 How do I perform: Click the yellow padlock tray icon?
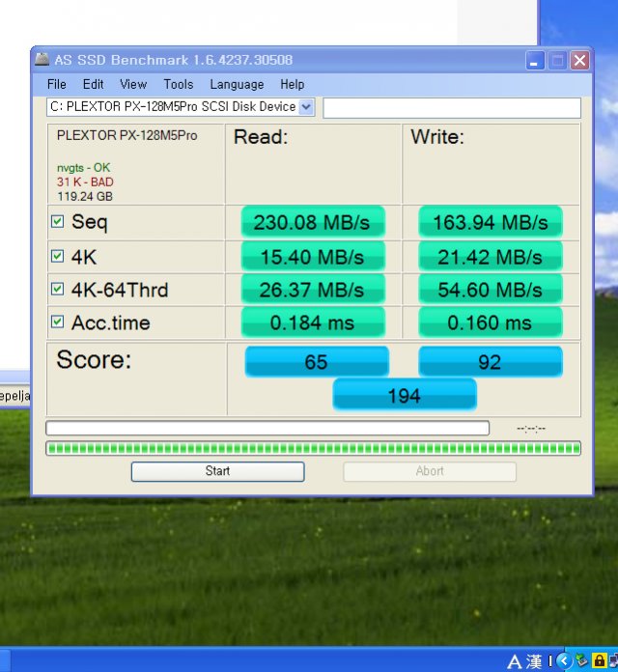[x=599, y=660]
